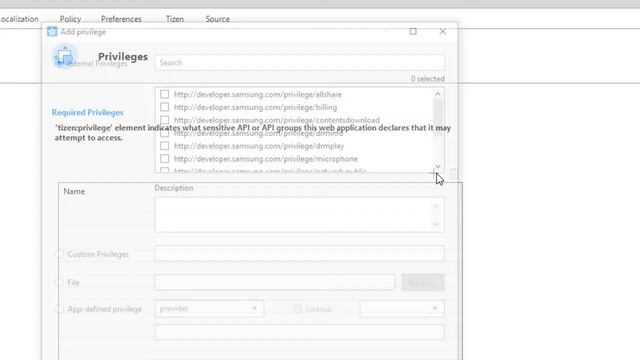Tick the privilege/contentsdownload checkbox
Image resolution: width=640 pixels, height=360 pixels.
pos(164,120)
